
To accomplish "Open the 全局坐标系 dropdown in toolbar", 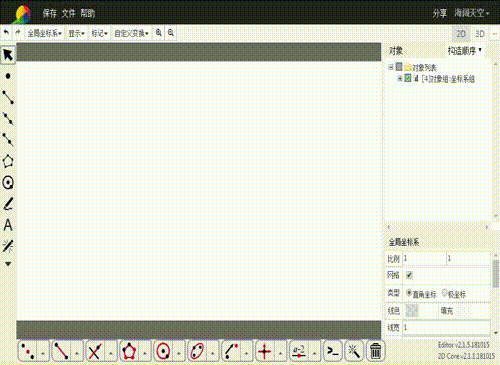I will pos(45,33).
